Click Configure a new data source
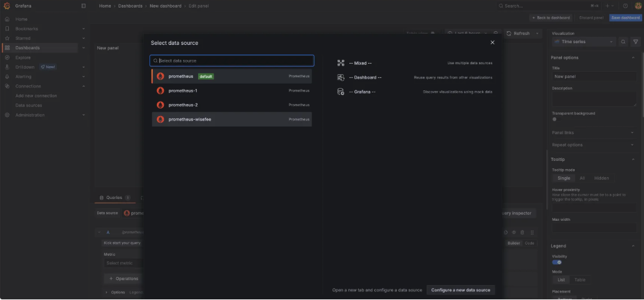 coord(461,290)
